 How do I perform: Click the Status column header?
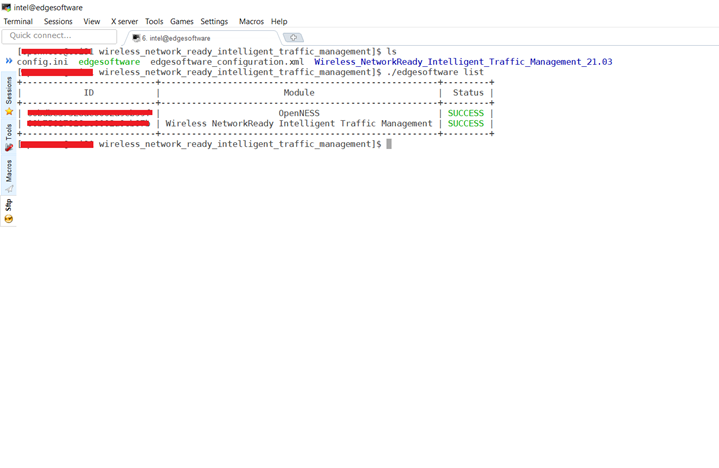(x=468, y=93)
